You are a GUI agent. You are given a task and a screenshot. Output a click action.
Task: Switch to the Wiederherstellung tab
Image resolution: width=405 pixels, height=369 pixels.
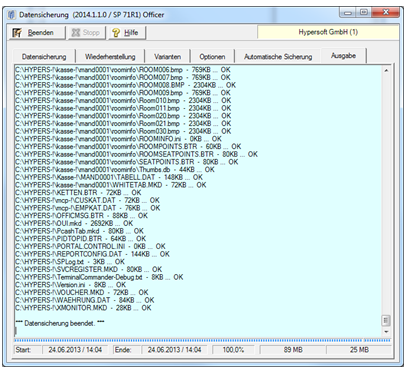click(x=110, y=57)
